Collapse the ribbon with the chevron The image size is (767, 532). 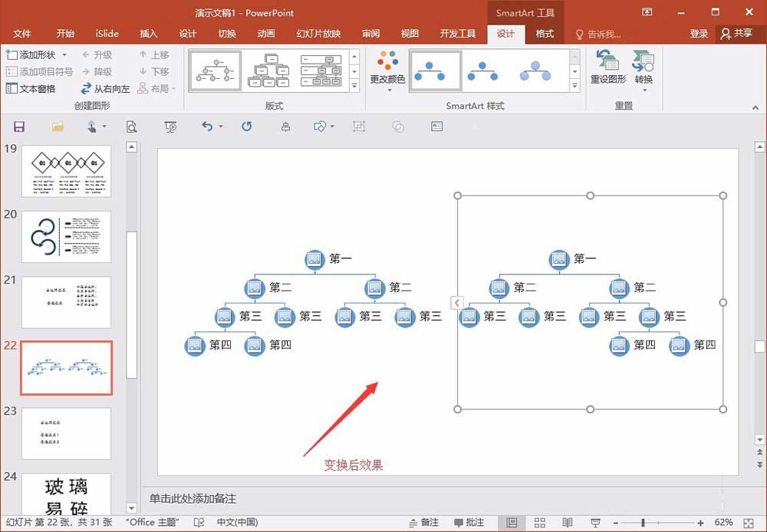(x=755, y=107)
